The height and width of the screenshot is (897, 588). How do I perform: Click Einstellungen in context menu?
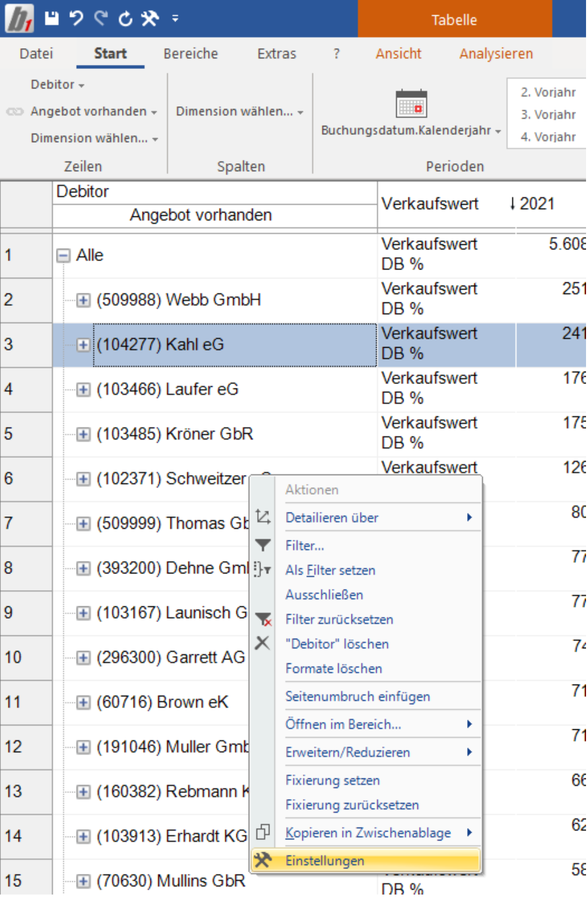point(366,861)
